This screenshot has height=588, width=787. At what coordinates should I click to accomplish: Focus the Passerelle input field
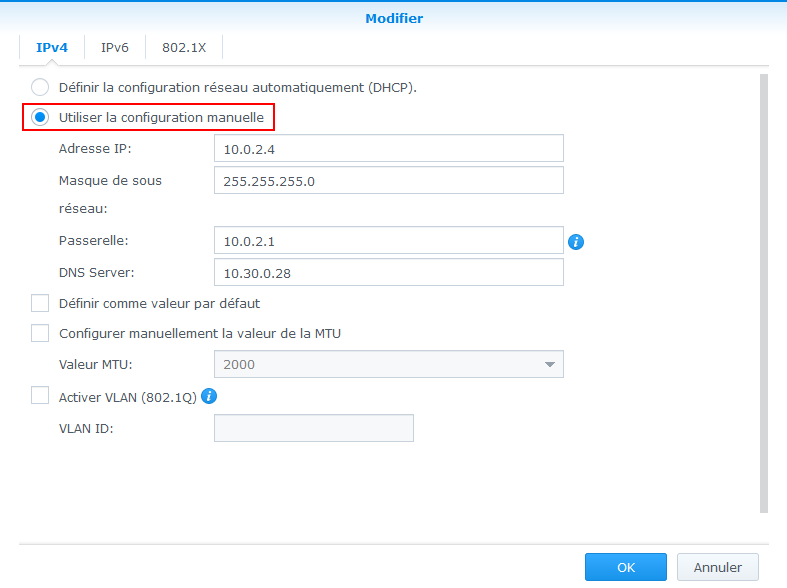(388, 240)
